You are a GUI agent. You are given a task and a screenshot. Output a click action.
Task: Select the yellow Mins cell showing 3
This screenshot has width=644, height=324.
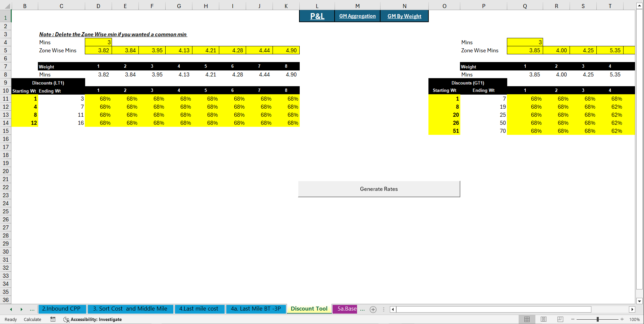pos(98,42)
